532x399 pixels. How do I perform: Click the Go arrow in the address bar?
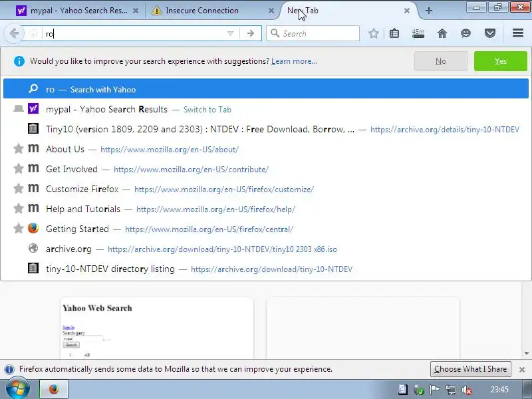[251, 33]
